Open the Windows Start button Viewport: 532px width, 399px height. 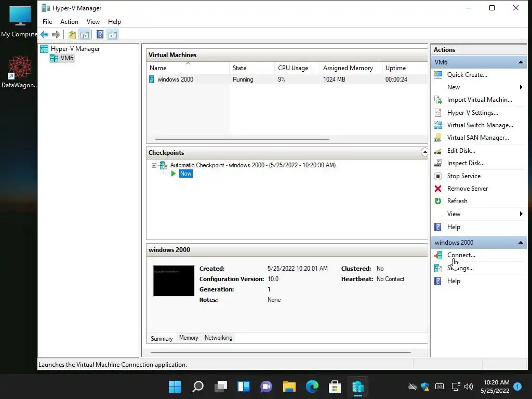tap(175, 387)
